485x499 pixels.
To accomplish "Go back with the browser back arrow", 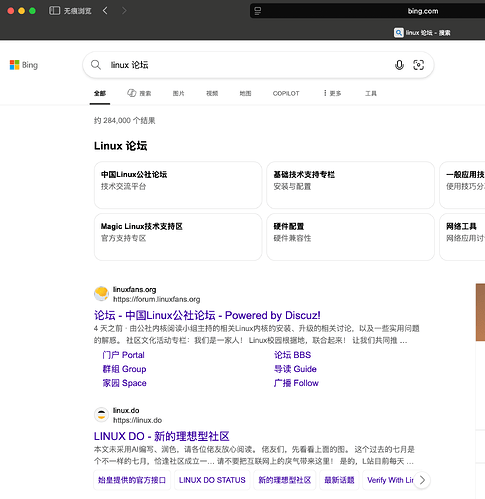I will click(105, 11).
